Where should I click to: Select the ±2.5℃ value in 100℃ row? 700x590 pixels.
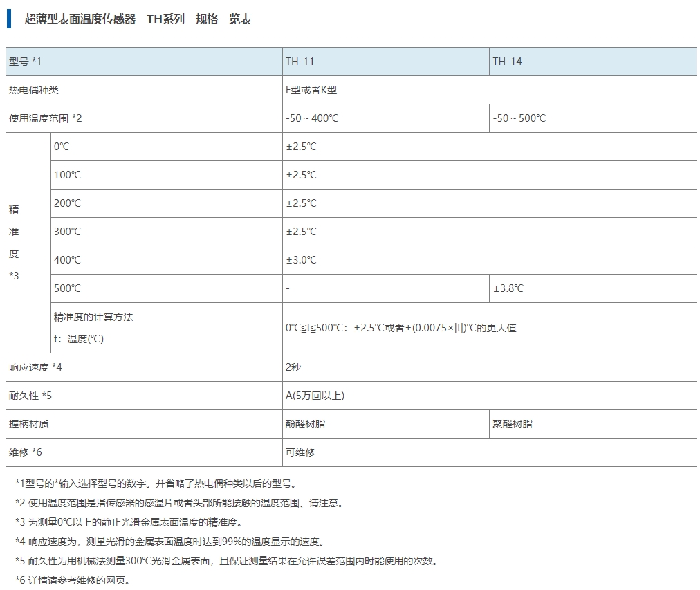coord(302,175)
